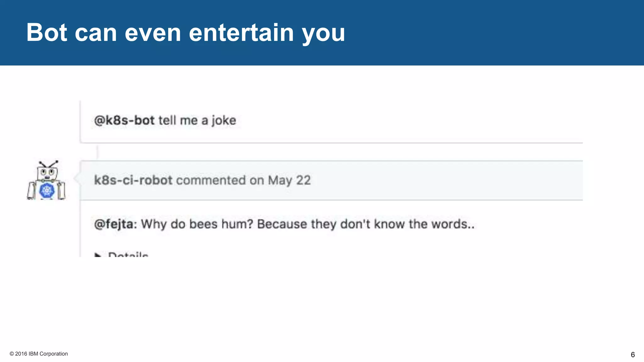Click the blue Kubernetes wheel logo on the robot
The width and height of the screenshot is (644, 362).
[47, 191]
